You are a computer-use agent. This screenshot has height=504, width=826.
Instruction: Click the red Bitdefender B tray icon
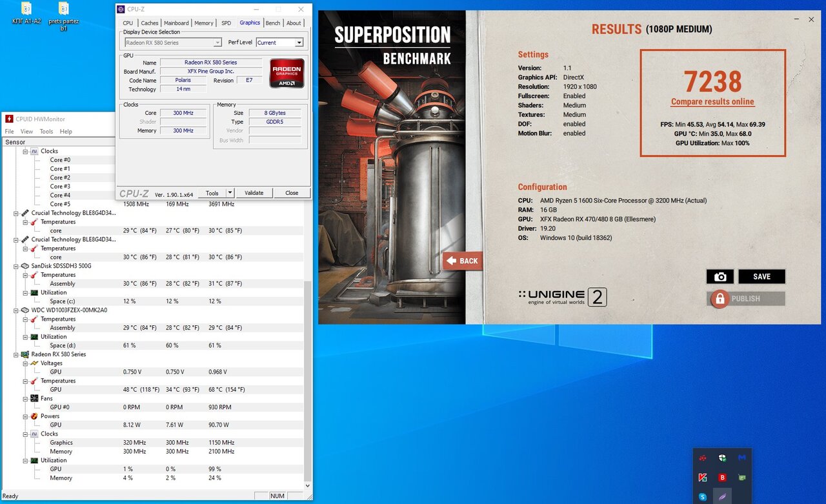[722, 478]
